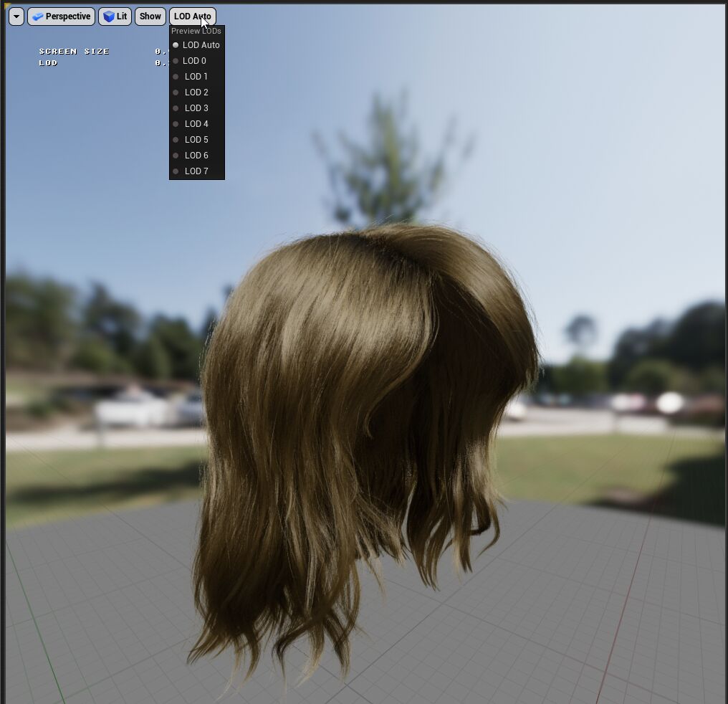Screen dimensions: 728x704
Task: Choose LOD 0 in the preview list
Action: click(x=194, y=61)
